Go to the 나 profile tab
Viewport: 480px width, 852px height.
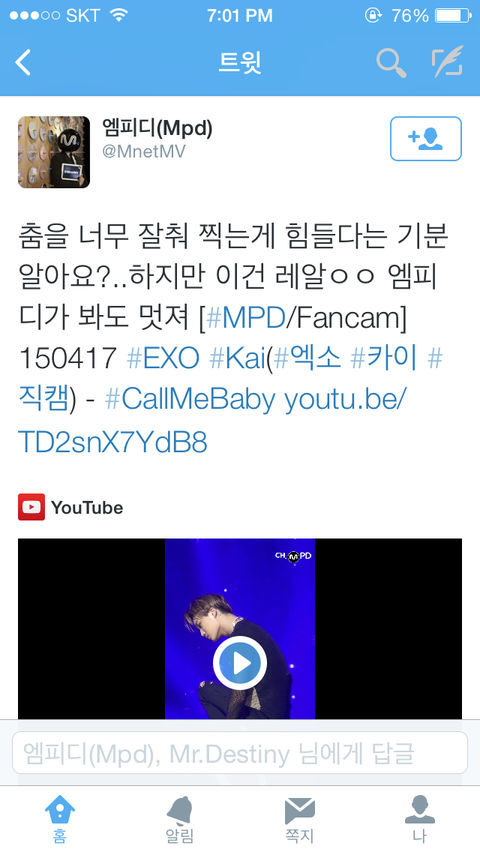tap(420, 819)
